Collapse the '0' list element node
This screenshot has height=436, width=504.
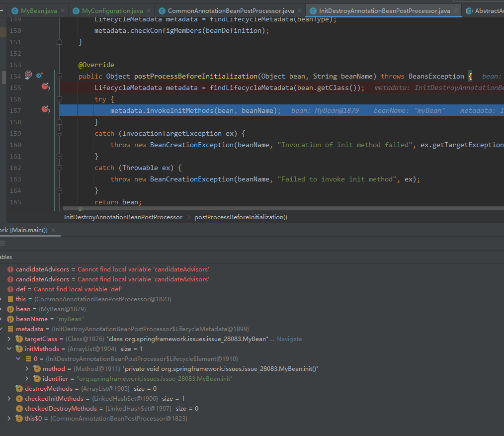(18, 359)
